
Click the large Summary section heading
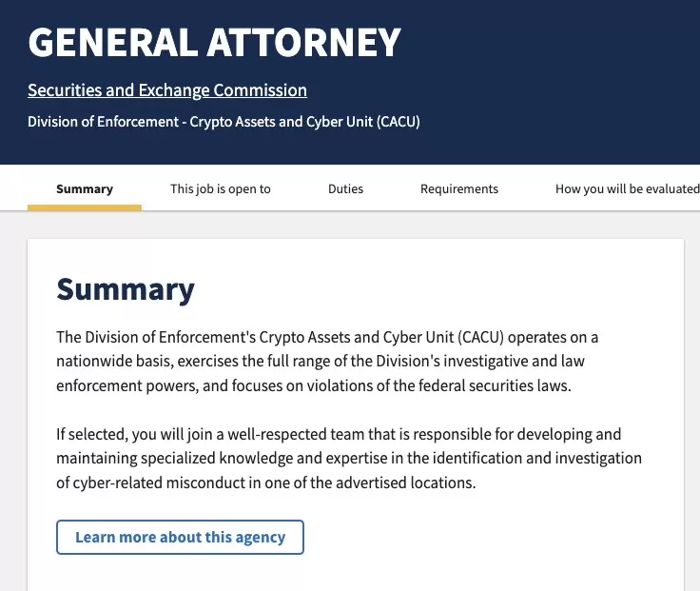pyautogui.click(x=126, y=289)
